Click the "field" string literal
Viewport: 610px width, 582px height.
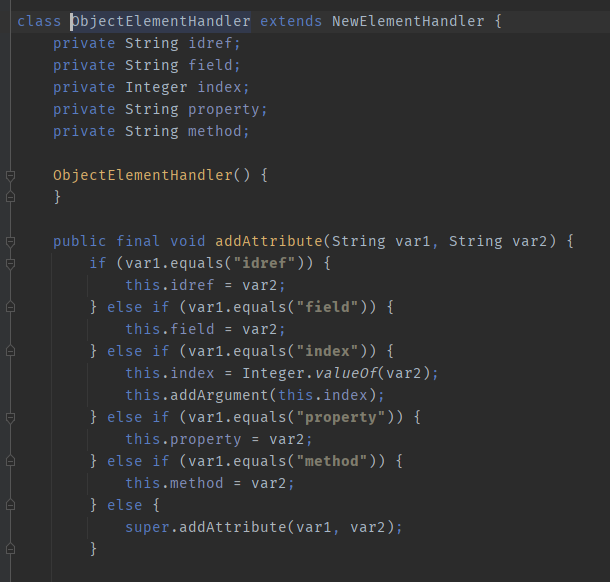coord(327,307)
